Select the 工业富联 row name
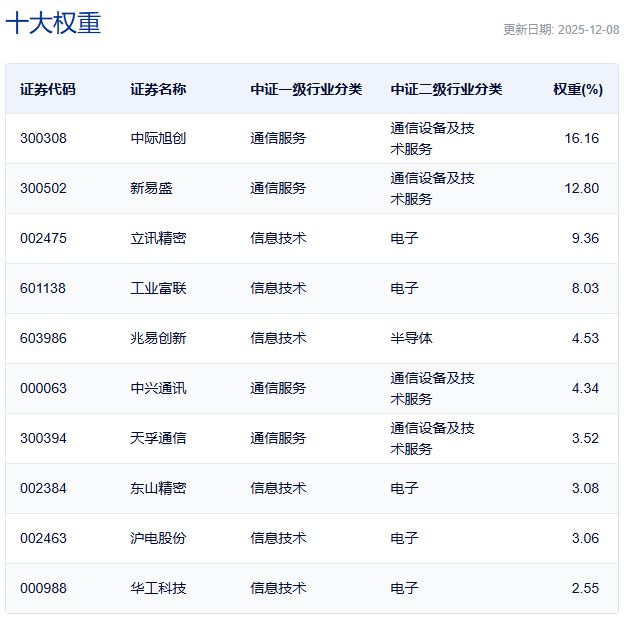 point(158,288)
